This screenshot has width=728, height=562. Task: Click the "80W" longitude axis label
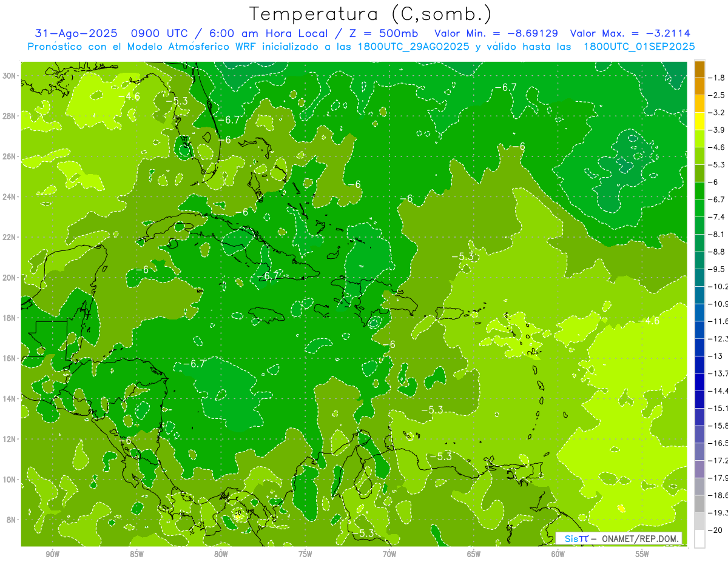pyautogui.click(x=221, y=554)
